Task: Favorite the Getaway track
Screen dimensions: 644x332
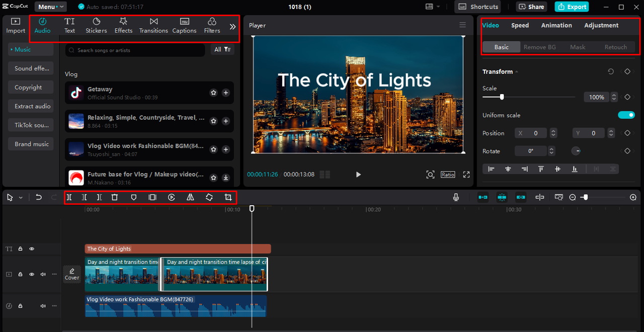Action: pyautogui.click(x=213, y=93)
